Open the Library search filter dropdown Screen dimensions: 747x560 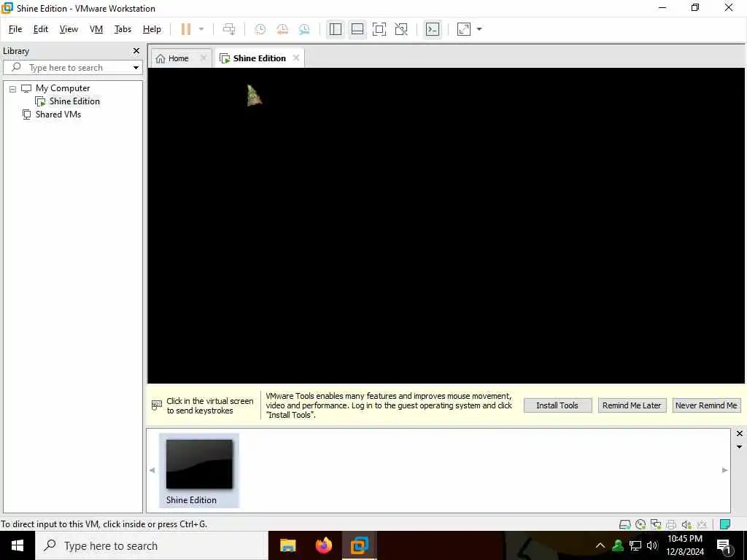tap(136, 68)
